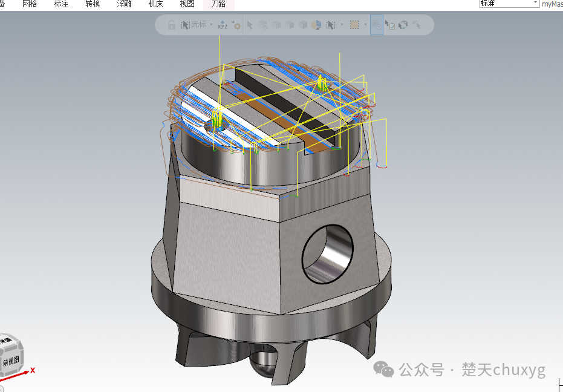Select the 机床 tab

coord(155,4)
